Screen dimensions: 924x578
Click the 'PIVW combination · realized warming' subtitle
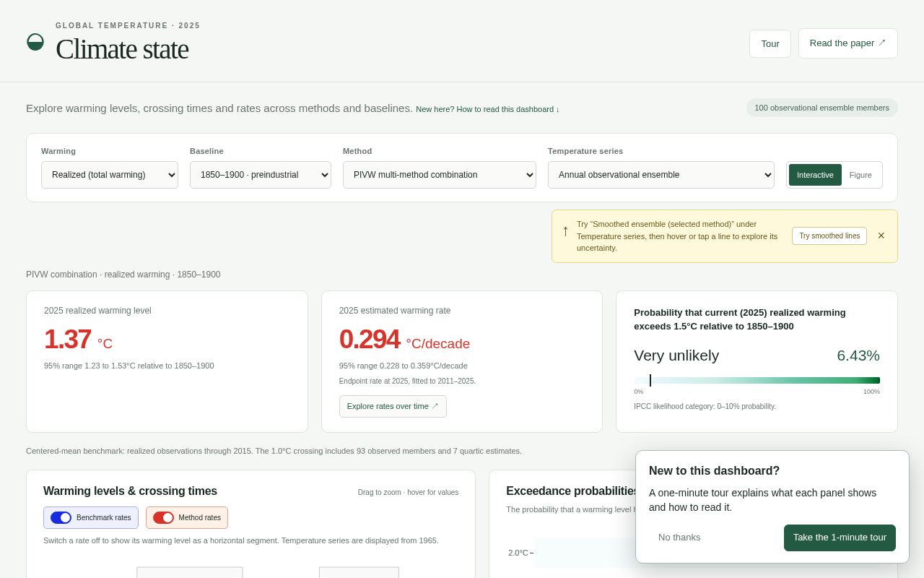click(x=123, y=275)
